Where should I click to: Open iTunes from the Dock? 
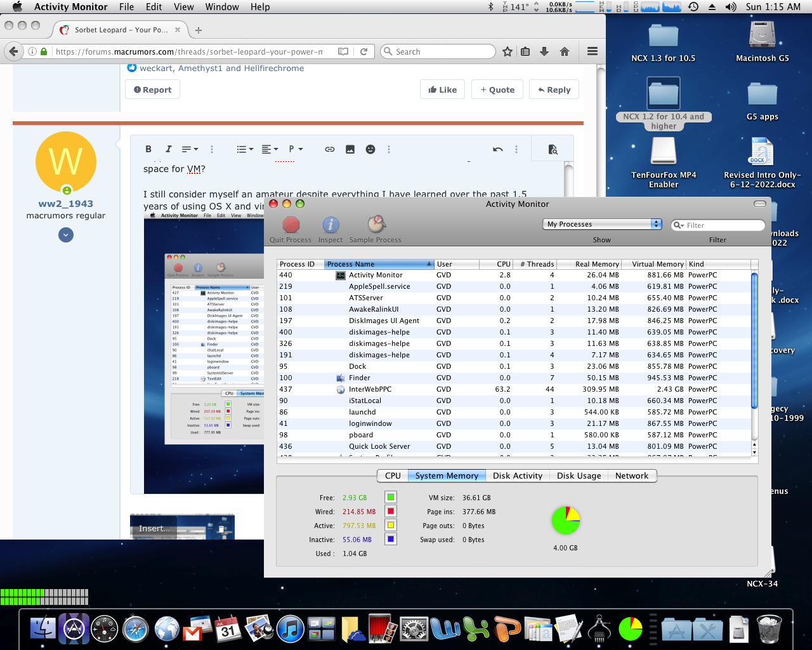[x=291, y=628]
